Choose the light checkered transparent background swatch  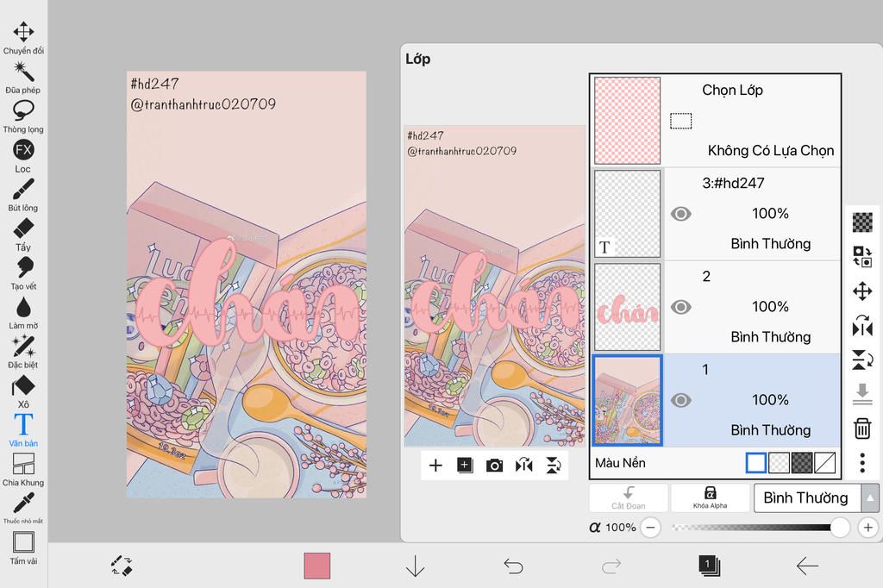click(x=779, y=463)
